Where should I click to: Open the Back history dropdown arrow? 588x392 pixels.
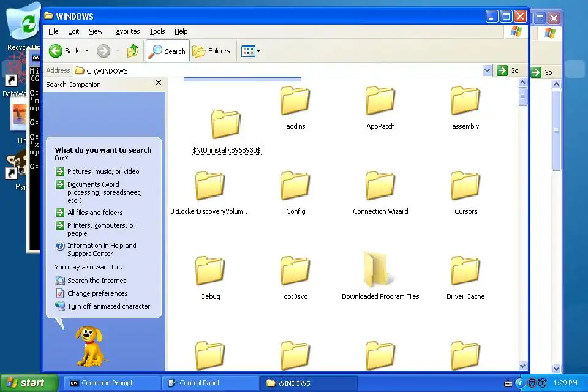tap(86, 51)
